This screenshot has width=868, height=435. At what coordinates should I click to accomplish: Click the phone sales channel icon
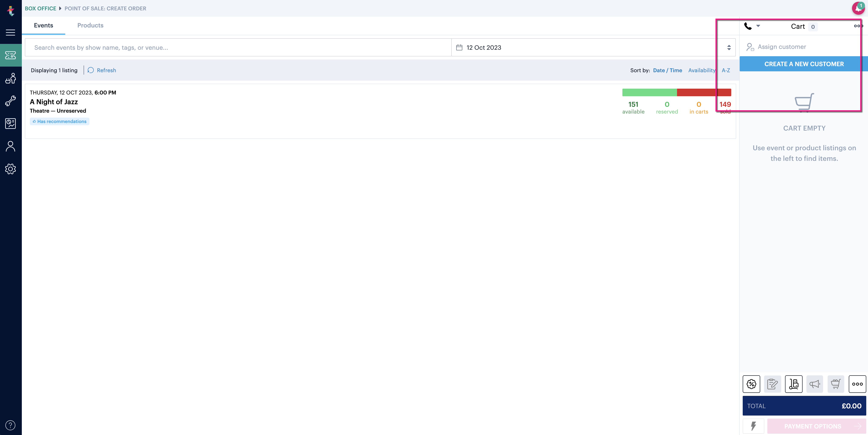tap(748, 26)
